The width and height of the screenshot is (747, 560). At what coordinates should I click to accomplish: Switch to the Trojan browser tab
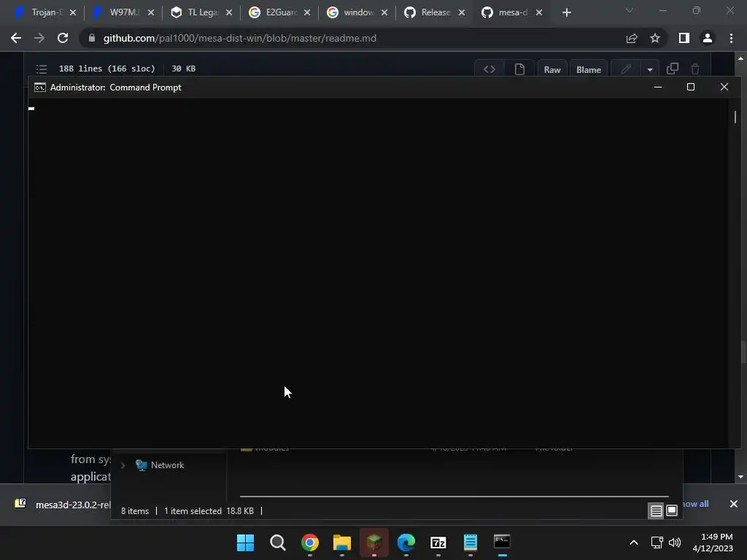coord(39,12)
